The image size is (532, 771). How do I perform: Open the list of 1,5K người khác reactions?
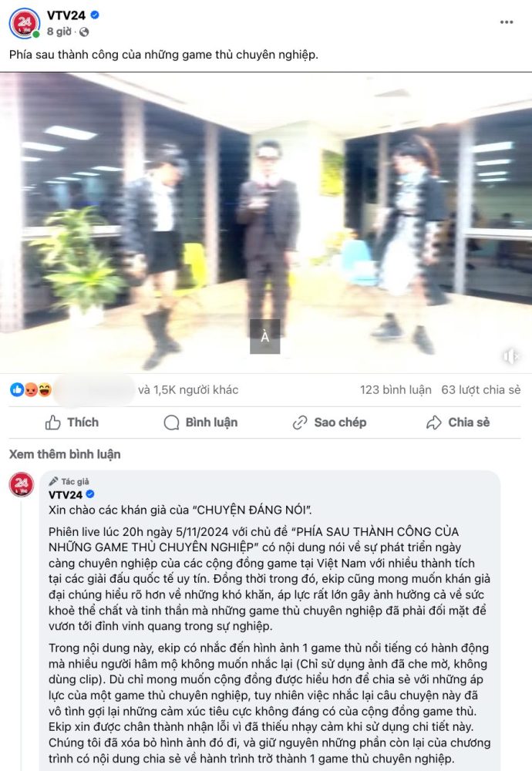188,390
